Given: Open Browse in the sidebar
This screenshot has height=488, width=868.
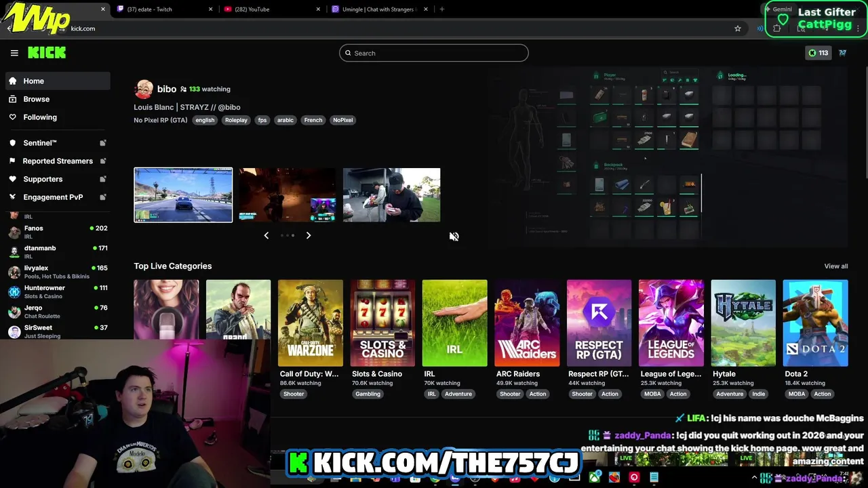Looking at the screenshot, I should click(x=58, y=99).
